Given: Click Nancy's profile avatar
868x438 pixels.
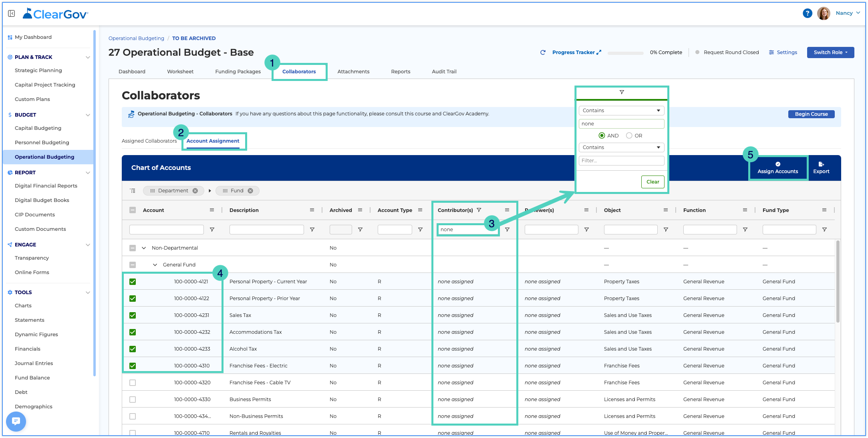Looking at the screenshot, I should point(824,13).
